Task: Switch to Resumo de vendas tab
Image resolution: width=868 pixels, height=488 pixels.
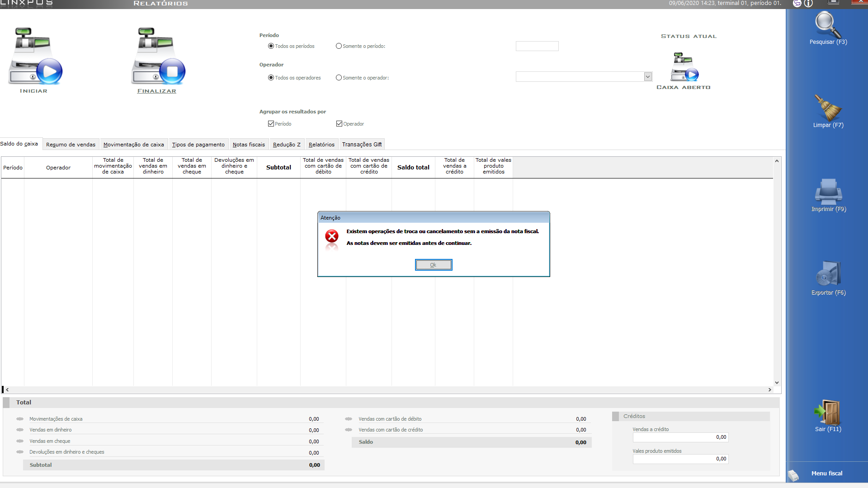Action: tap(71, 145)
